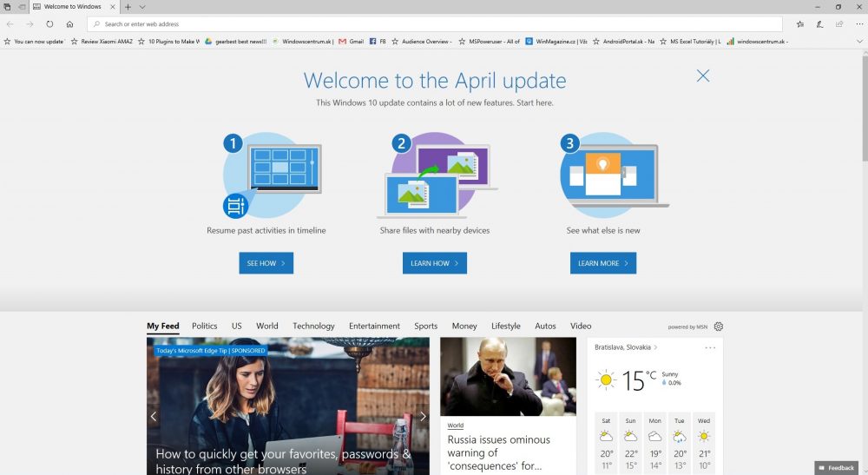Go to the Home page icon
868x475 pixels.
pos(69,23)
